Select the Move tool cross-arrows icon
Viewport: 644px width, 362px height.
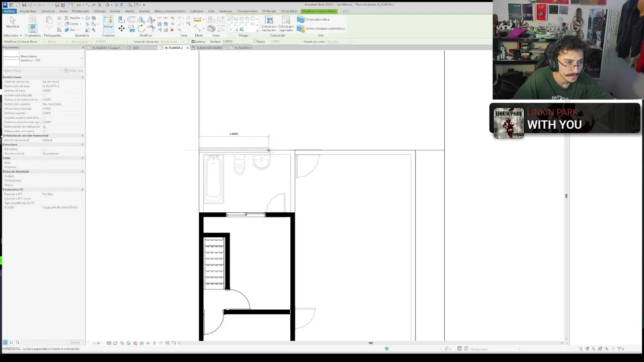coord(121,28)
